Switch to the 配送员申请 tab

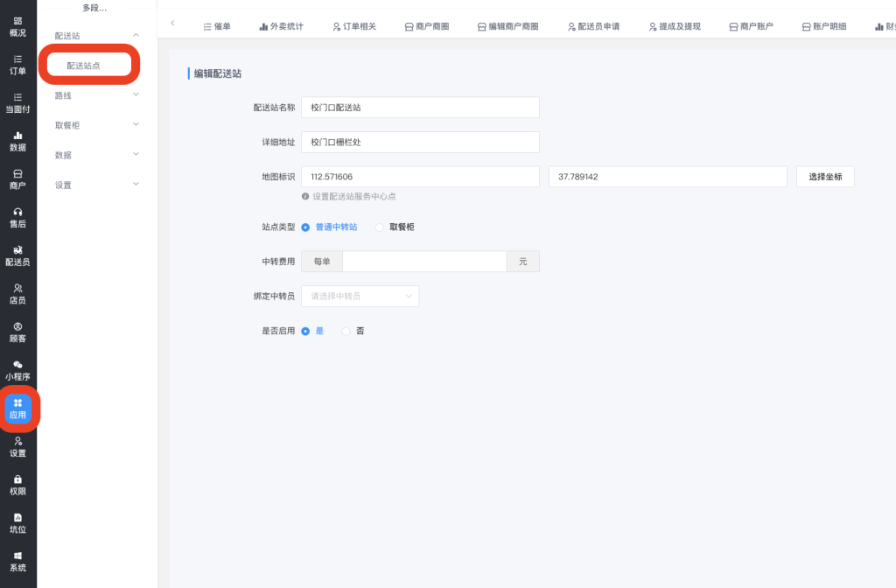593,27
